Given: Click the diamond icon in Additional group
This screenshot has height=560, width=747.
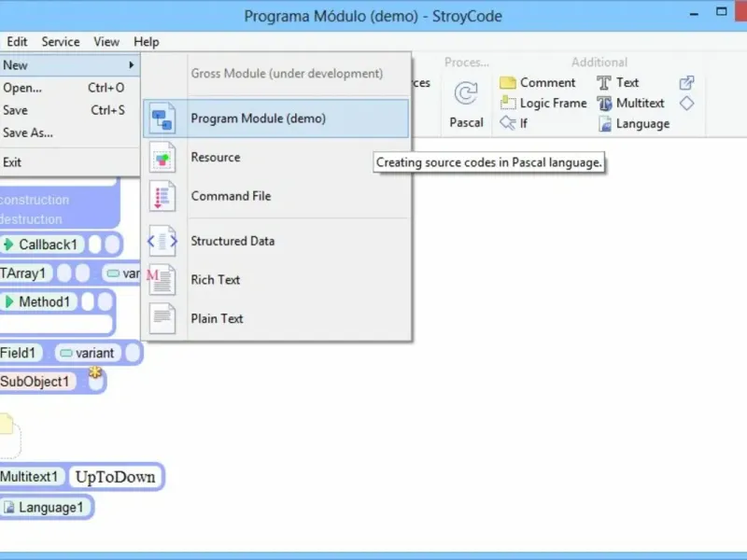Looking at the screenshot, I should pos(686,103).
